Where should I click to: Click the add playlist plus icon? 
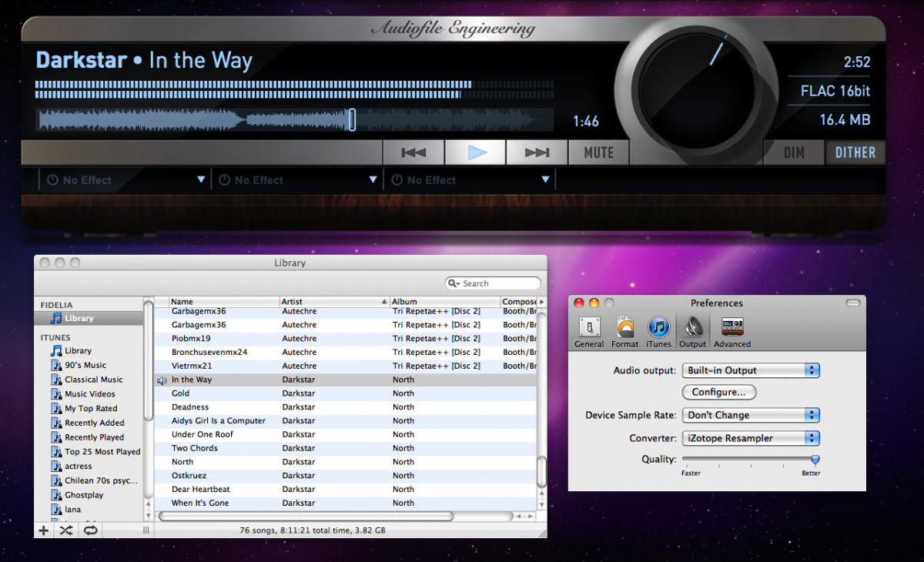44,530
